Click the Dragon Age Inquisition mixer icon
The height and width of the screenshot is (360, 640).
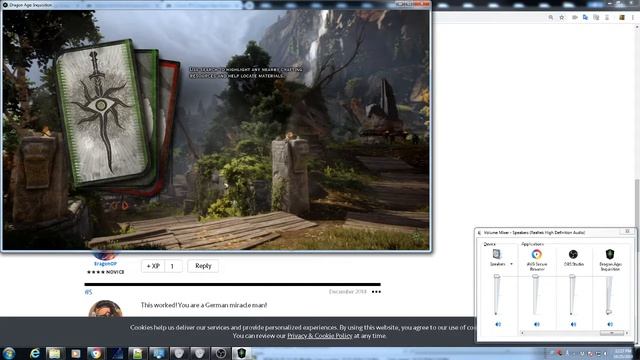tap(610, 254)
